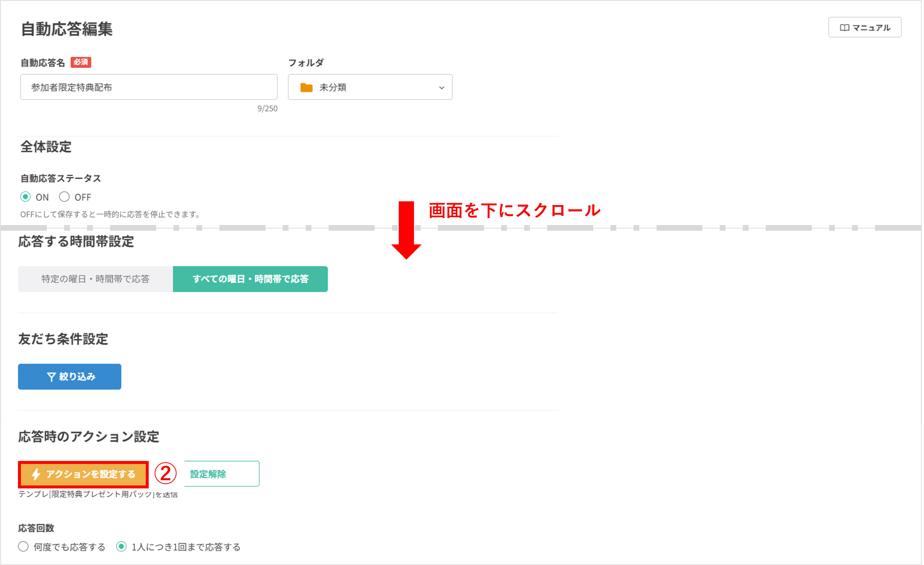The height and width of the screenshot is (565, 924).
Task: Click the filter icon on the 絞り込み button
Action: [51, 377]
